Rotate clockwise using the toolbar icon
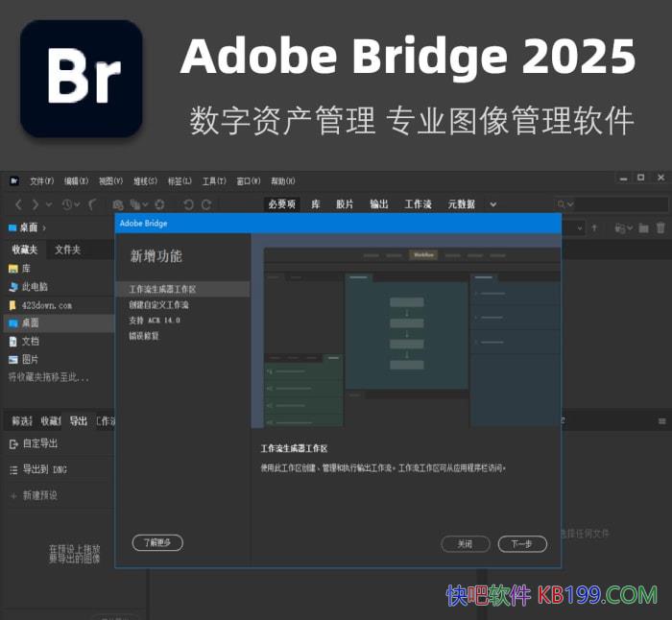Screen dimensions: 672x620 206,204
